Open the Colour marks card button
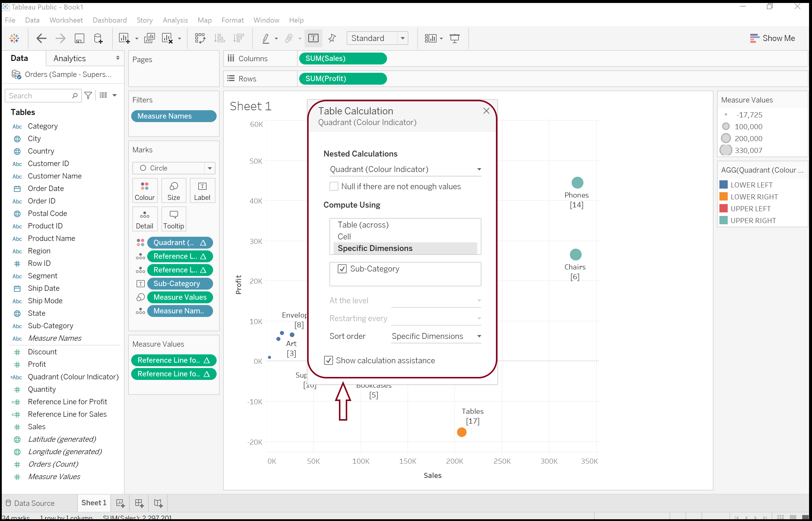This screenshot has width=812, height=521. pyautogui.click(x=145, y=191)
